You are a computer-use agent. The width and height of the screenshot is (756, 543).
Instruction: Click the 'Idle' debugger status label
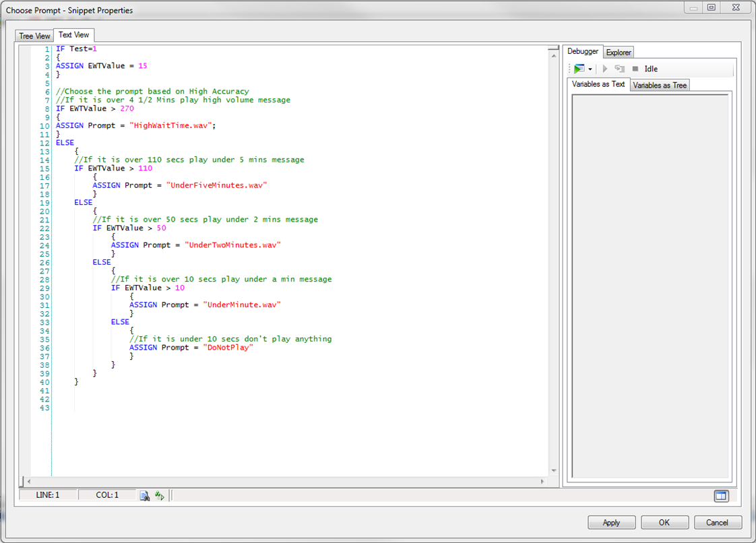coord(651,69)
